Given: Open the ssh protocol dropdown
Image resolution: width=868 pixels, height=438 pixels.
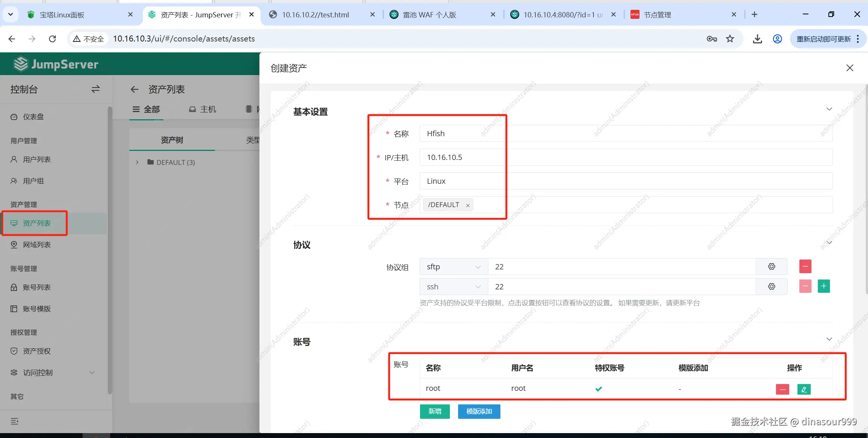Looking at the screenshot, I should (x=453, y=287).
